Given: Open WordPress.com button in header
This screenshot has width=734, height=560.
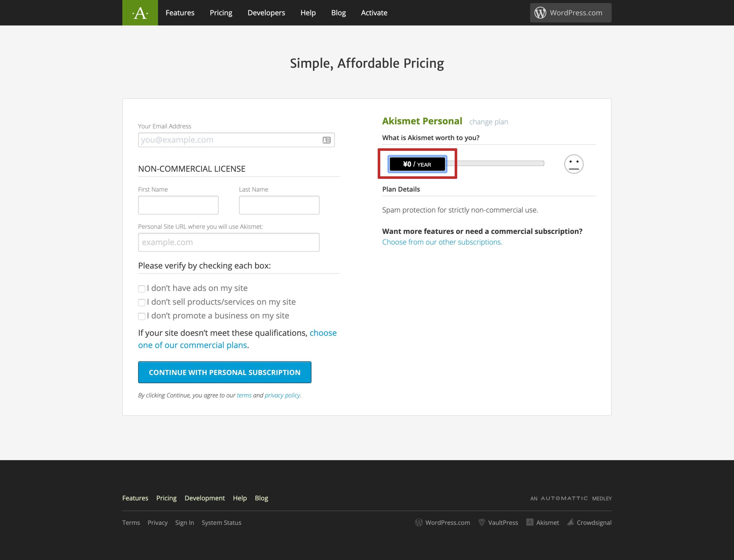Looking at the screenshot, I should coord(570,13).
